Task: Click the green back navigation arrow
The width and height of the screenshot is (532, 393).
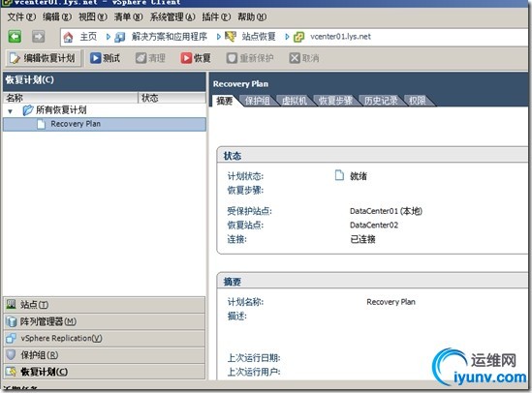Action: [15, 37]
